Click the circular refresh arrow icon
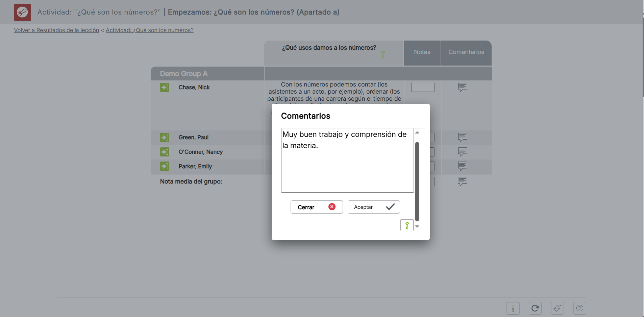 click(535, 308)
